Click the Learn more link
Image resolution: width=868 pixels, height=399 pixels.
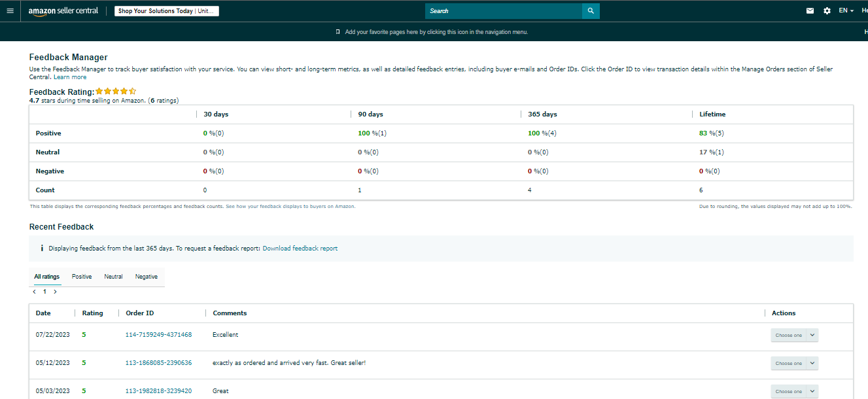point(70,77)
